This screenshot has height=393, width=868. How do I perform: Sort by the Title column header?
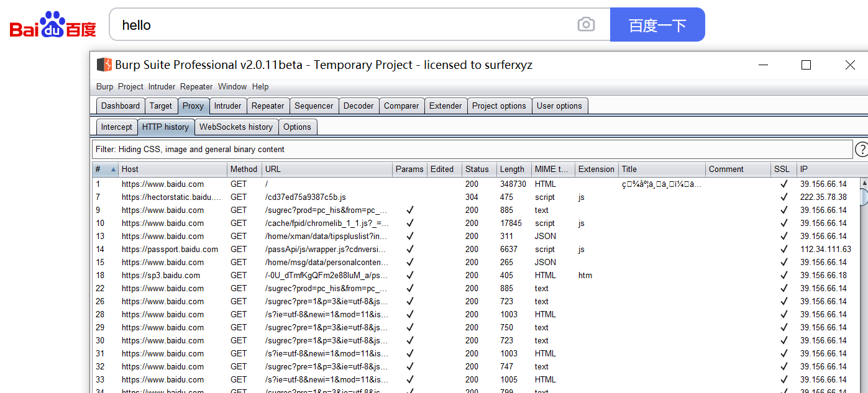[662, 169]
